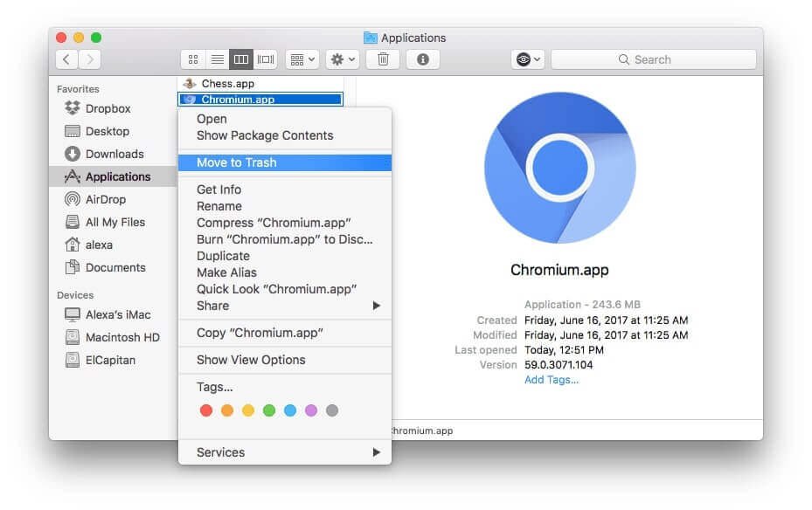Click into the Search field
The width and height of the screenshot is (812, 510).
654,59
